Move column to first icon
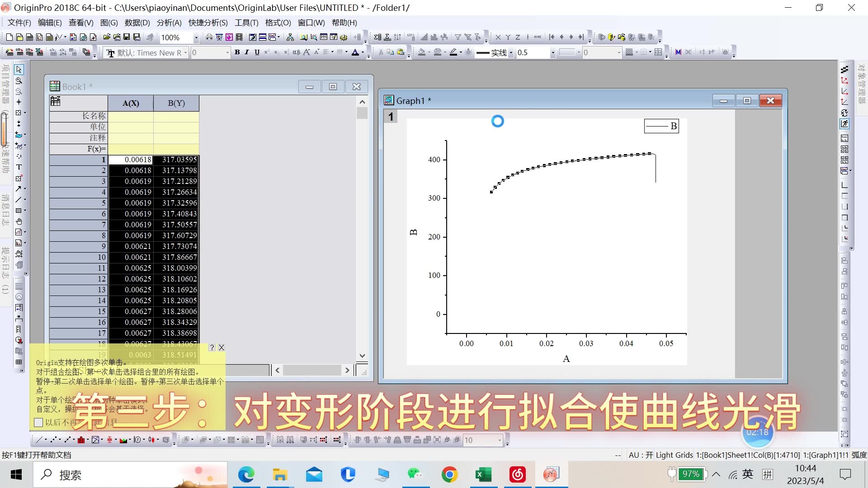 pos(552,38)
